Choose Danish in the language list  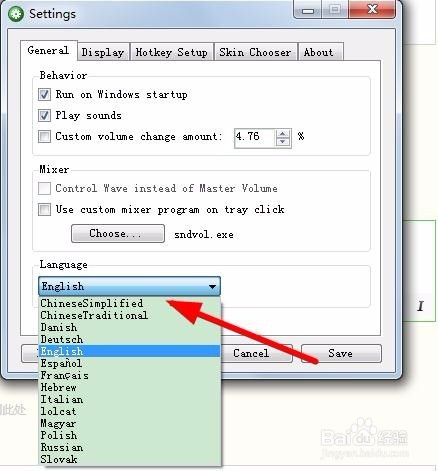tap(130, 327)
